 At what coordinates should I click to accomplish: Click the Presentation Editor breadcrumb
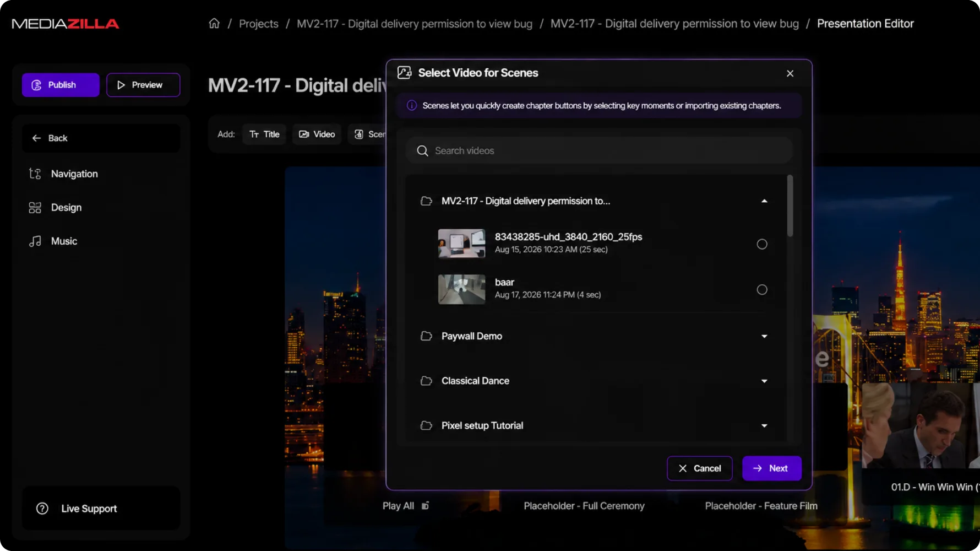[865, 24]
